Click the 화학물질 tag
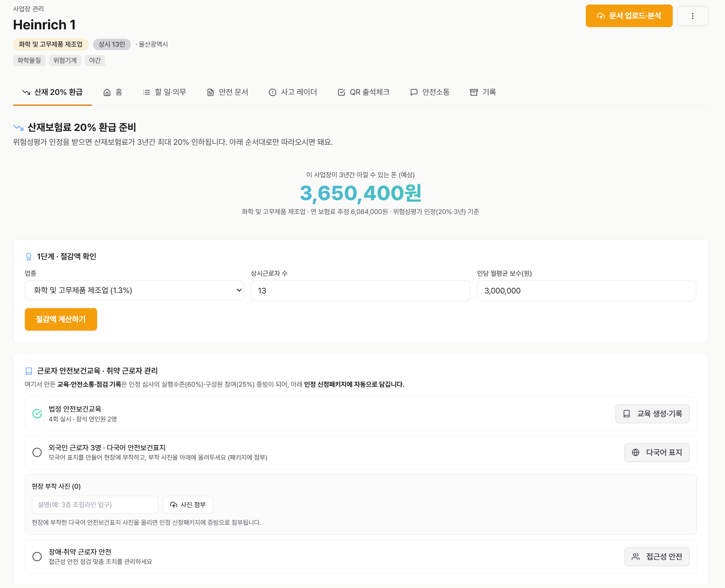The height and width of the screenshot is (588, 725). pyautogui.click(x=29, y=61)
